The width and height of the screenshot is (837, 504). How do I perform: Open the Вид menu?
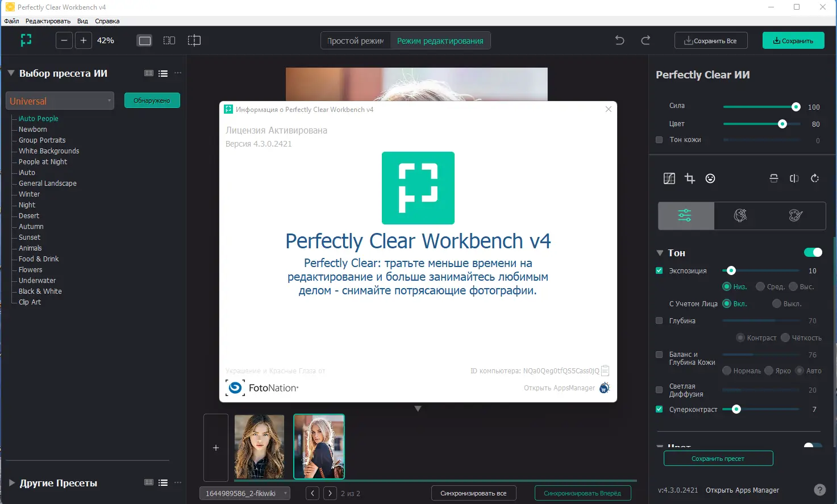point(82,21)
